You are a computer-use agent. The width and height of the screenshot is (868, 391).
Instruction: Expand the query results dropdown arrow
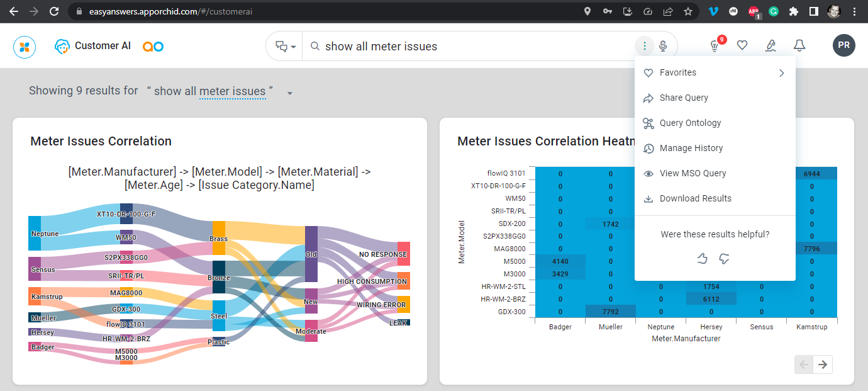pyautogui.click(x=290, y=93)
